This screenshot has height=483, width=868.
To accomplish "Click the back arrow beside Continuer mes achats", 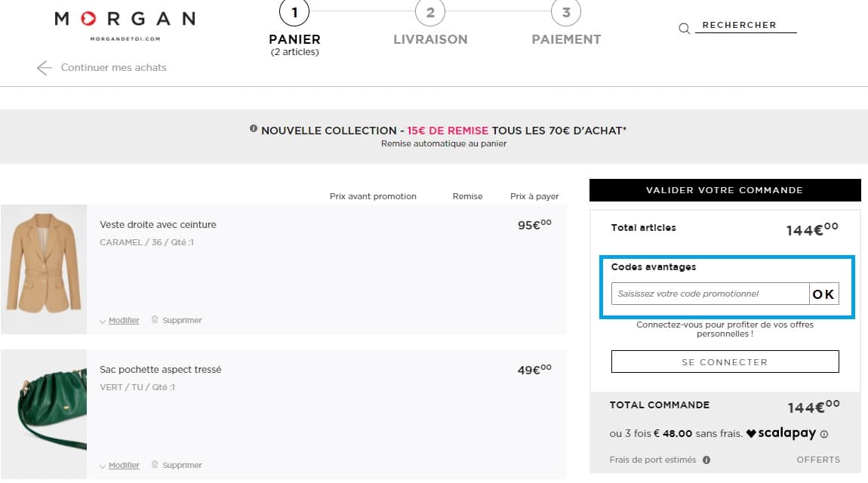I will 45,68.
